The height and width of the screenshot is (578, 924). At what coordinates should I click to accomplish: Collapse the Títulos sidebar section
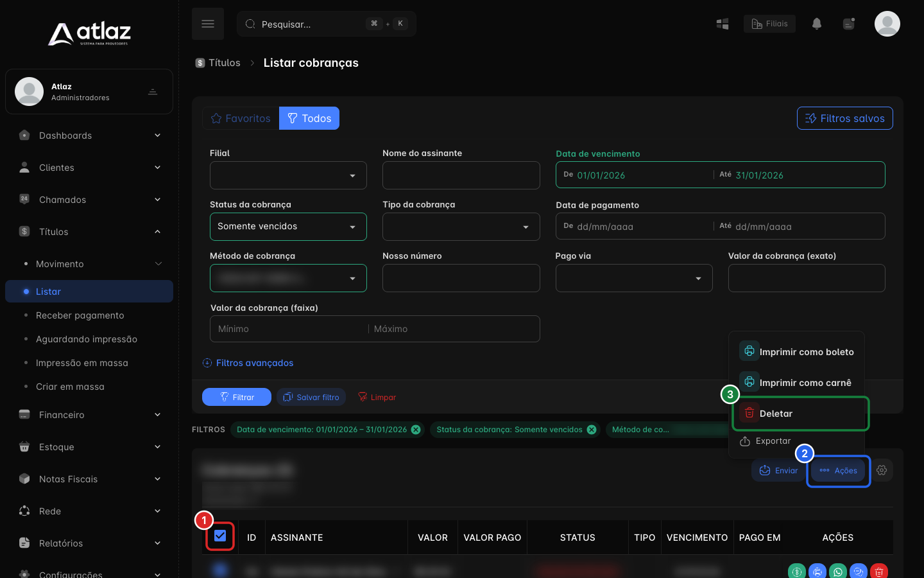pos(89,232)
